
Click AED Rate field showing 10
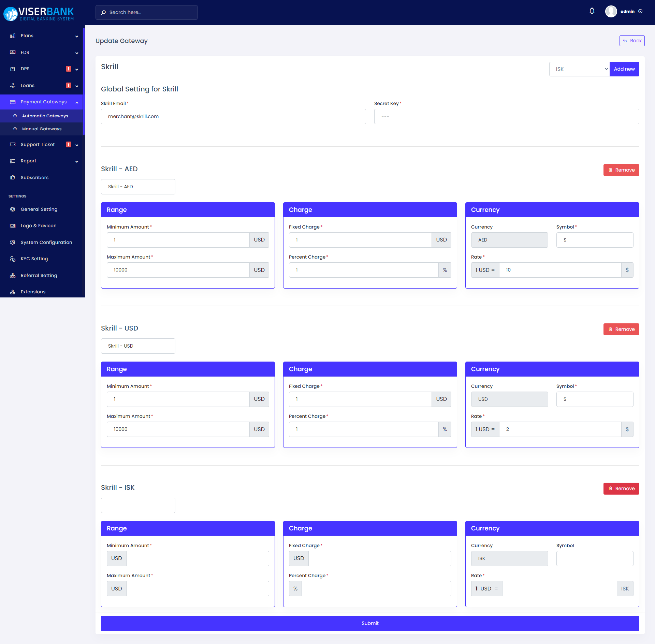[560, 270]
